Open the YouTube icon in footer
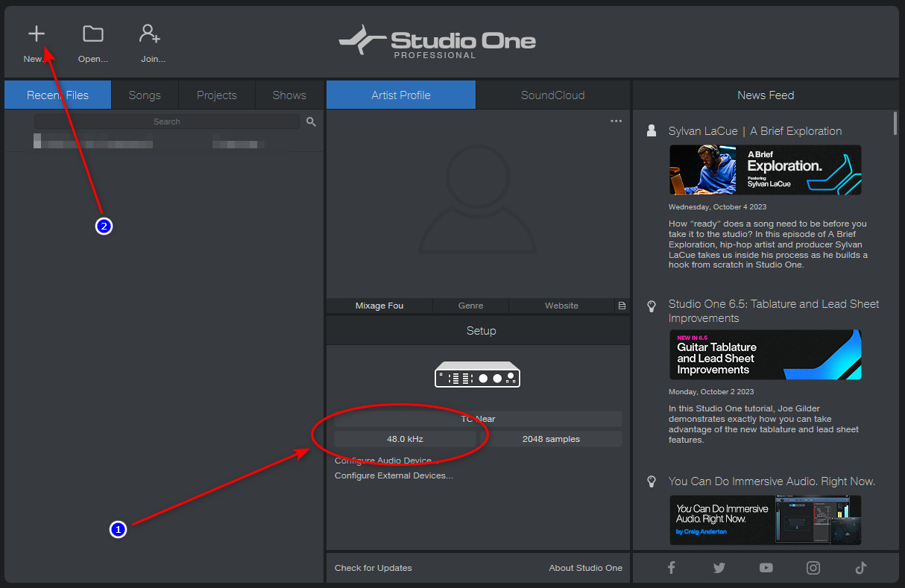Viewport: 905px width, 588px height. (766, 568)
